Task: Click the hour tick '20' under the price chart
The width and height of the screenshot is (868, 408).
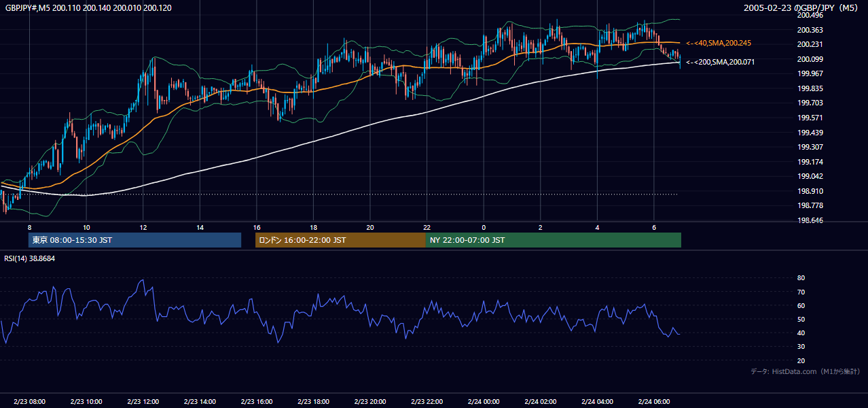Action: (369, 227)
